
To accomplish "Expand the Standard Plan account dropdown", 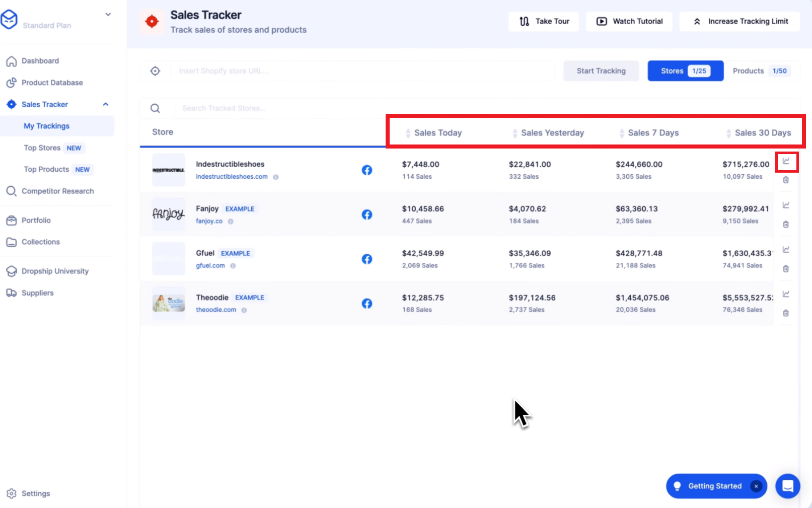I will click(x=108, y=15).
